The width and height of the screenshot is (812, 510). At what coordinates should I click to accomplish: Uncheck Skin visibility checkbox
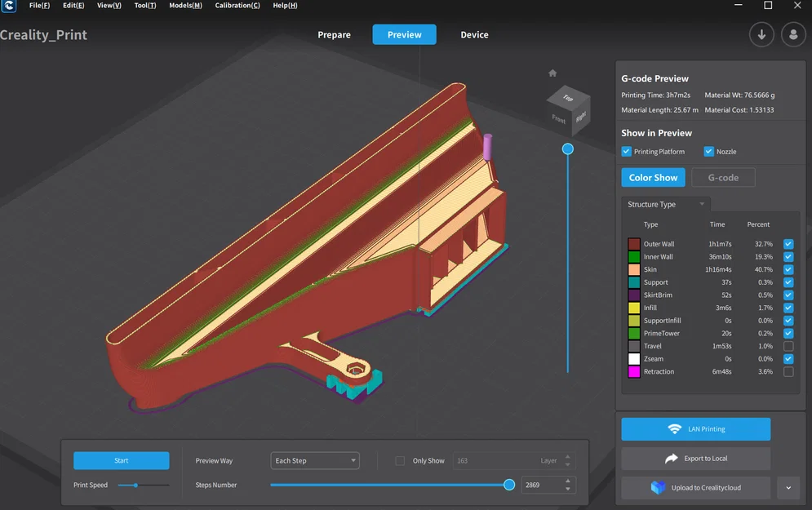(x=788, y=269)
